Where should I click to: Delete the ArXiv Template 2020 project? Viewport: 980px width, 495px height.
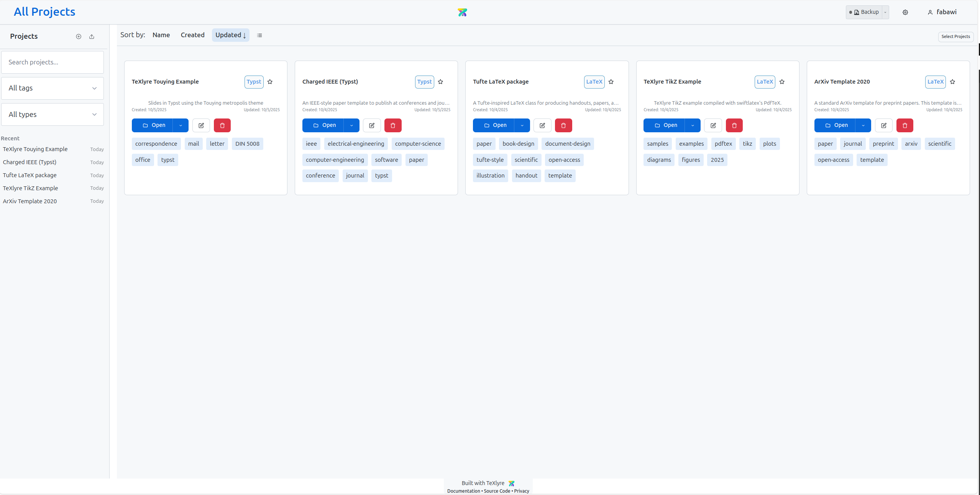pyautogui.click(x=904, y=125)
